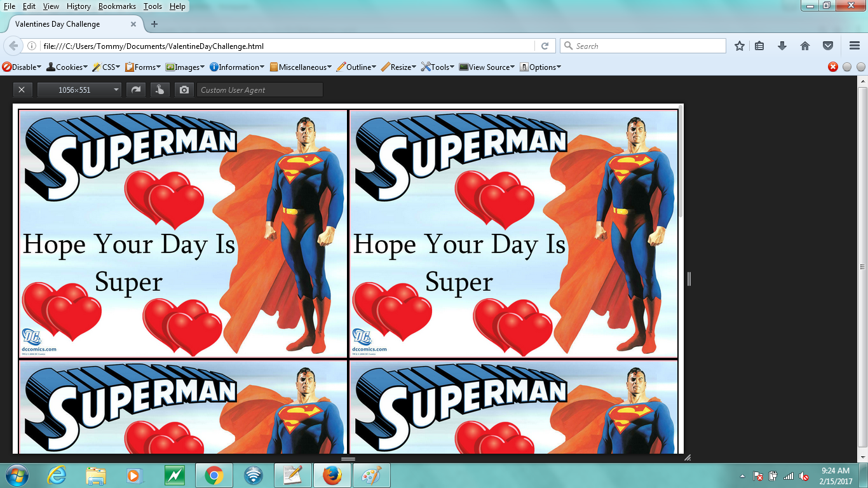This screenshot has width=868, height=488.
Task: Click the clock showing 9:24 AM
Action: point(836,471)
